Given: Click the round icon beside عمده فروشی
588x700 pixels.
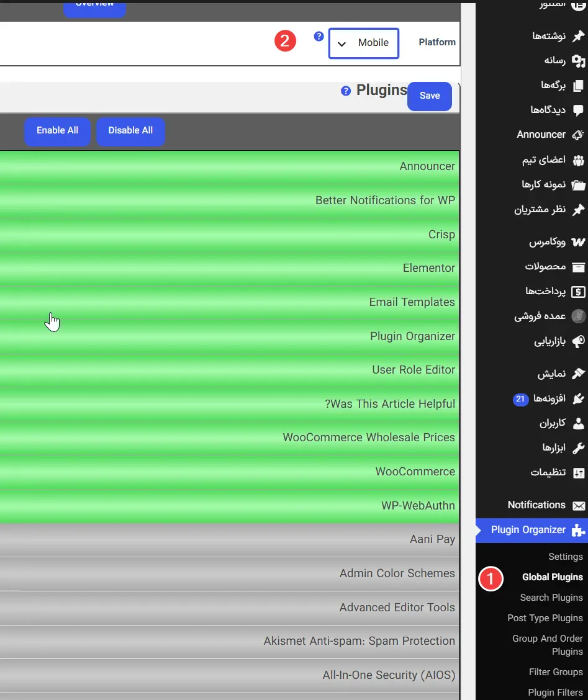Looking at the screenshot, I should click(578, 316).
